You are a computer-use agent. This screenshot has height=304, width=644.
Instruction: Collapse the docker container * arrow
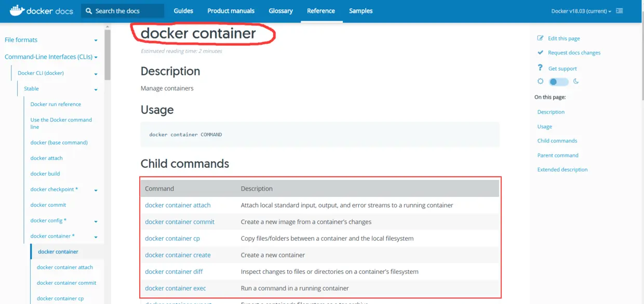(x=96, y=237)
